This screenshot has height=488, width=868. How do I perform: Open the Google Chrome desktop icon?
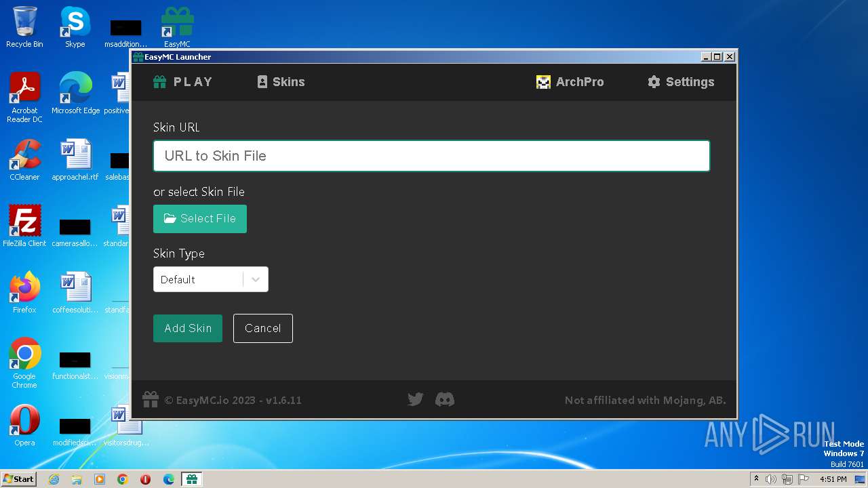tap(24, 363)
